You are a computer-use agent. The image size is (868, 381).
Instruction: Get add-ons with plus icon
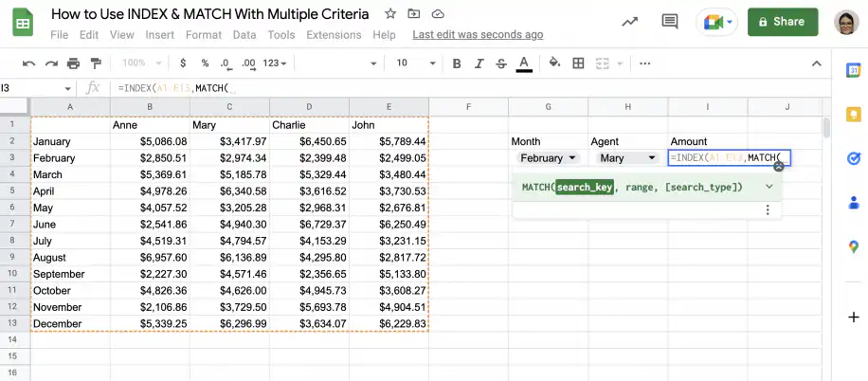point(853,317)
